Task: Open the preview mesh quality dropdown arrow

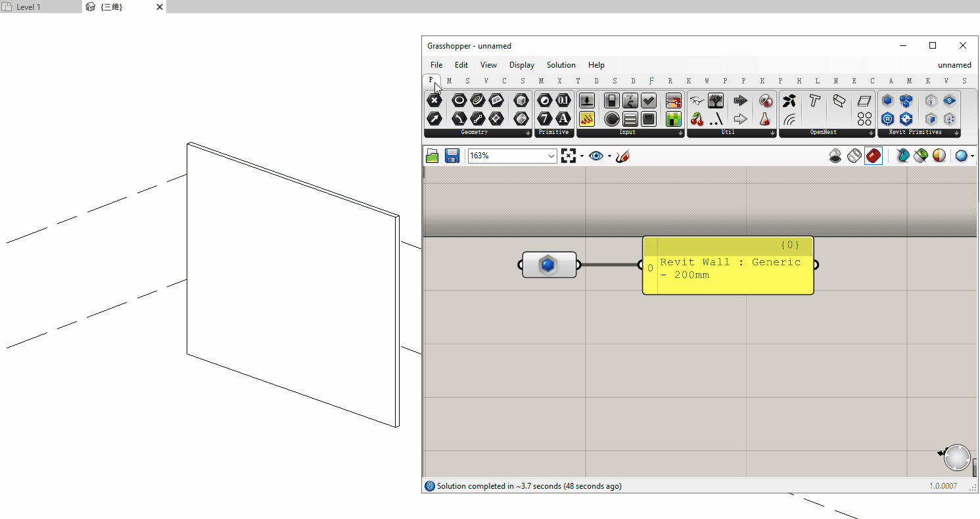Action: tap(972, 156)
